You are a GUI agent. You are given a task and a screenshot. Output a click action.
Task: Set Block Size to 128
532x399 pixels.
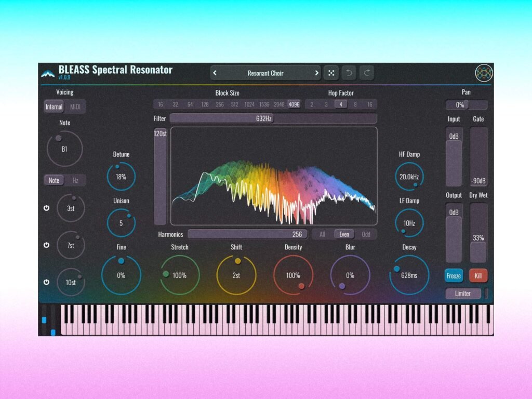point(205,104)
